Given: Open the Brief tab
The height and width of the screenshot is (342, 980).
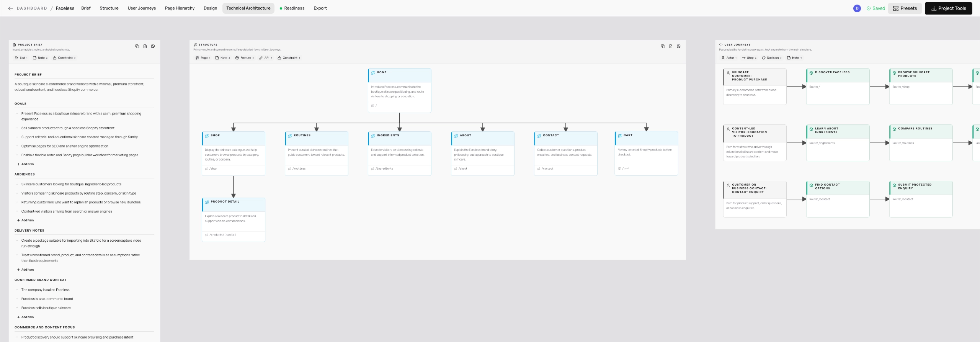Looking at the screenshot, I should 86,8.
